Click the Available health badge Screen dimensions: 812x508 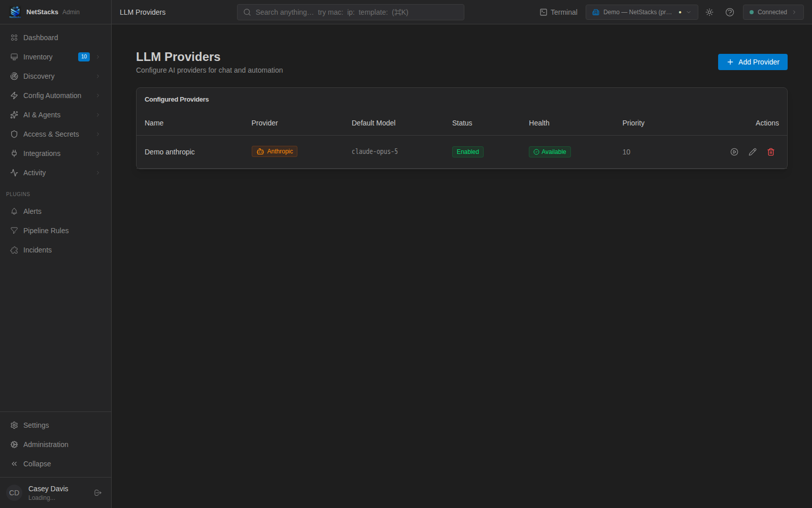550,152
